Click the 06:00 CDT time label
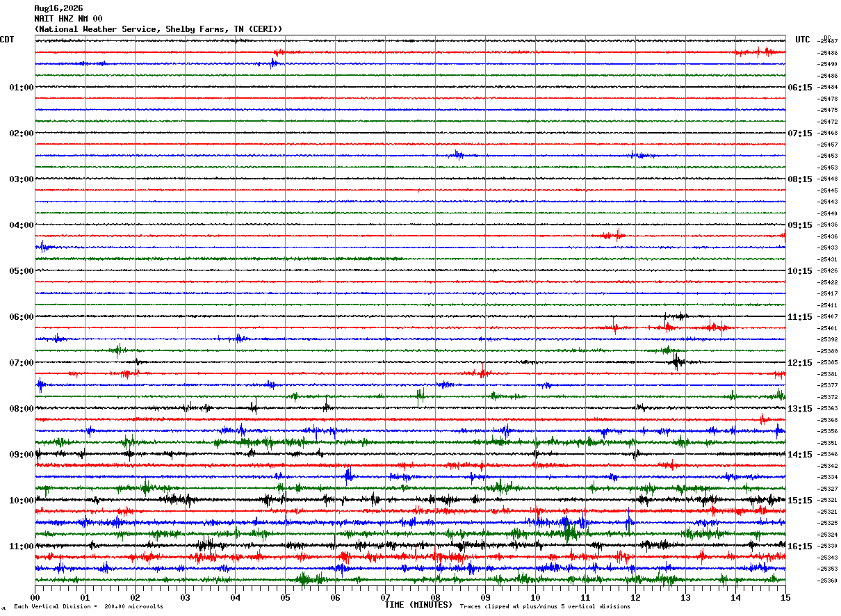 click(22, 317)
